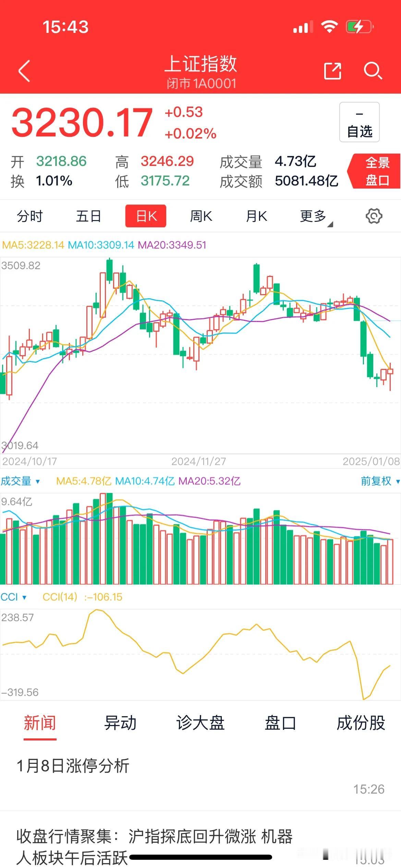Screen dimensions: 401x868
Task: Tap the index price 3230.17
Action: (82, 122)
